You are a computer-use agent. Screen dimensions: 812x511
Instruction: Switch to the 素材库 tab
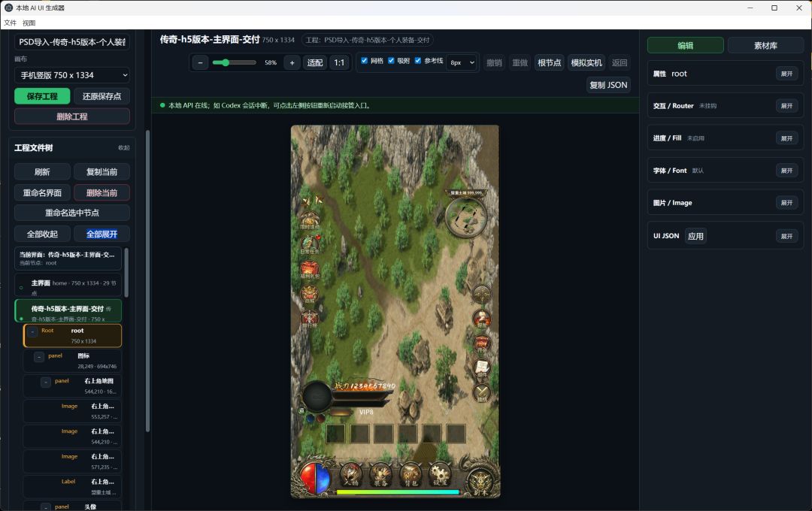(x=765, y=46)
